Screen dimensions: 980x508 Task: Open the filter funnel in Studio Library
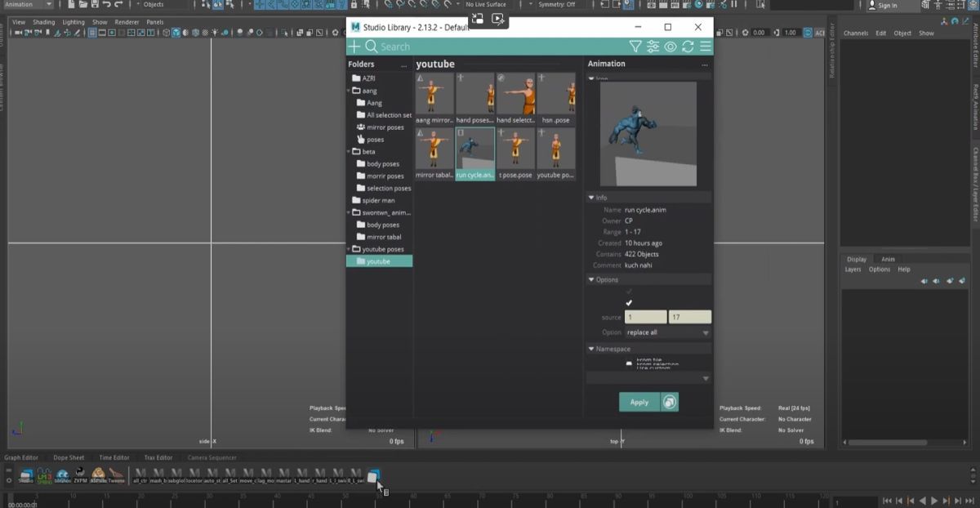click(x=635, y=47)
